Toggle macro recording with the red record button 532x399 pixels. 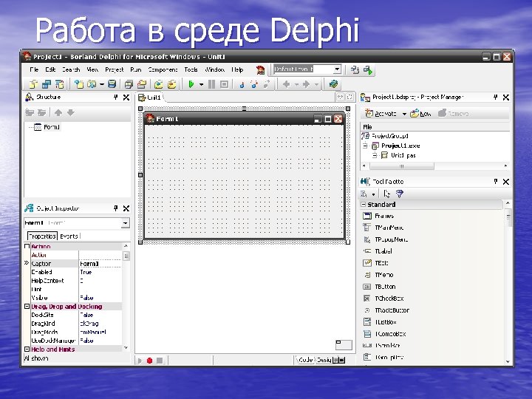tap(149, 361)
